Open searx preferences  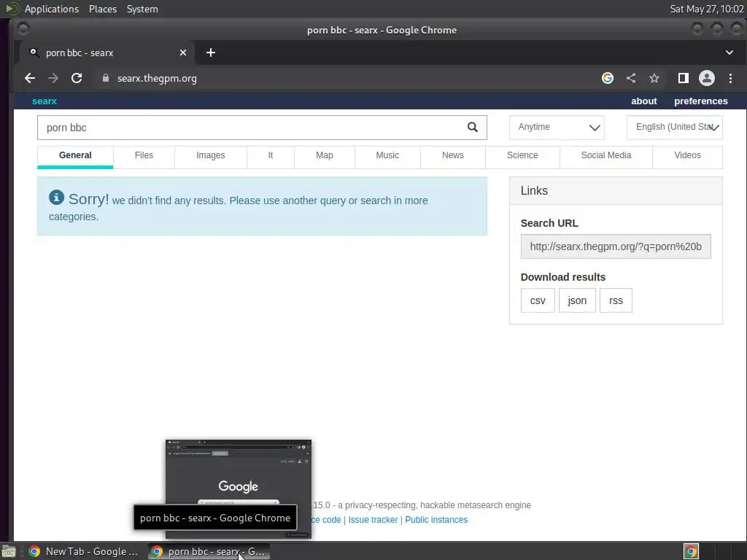click(701, 101)
